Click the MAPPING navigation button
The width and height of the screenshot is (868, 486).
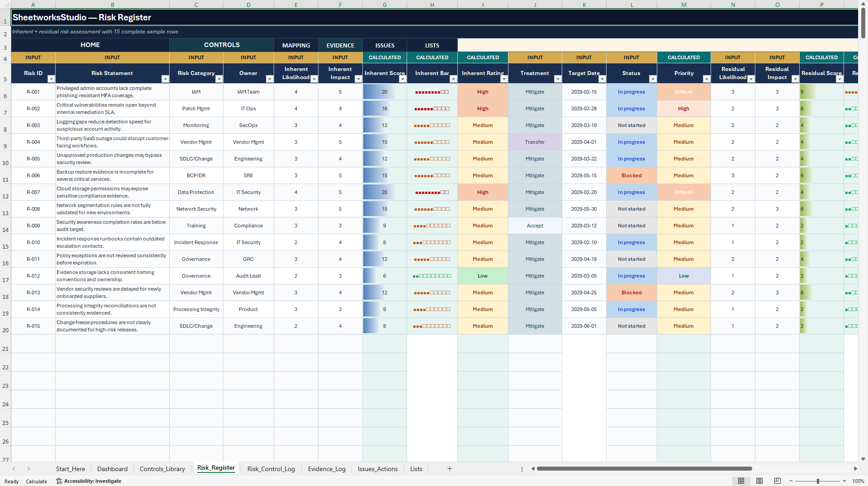coord(296,45)
